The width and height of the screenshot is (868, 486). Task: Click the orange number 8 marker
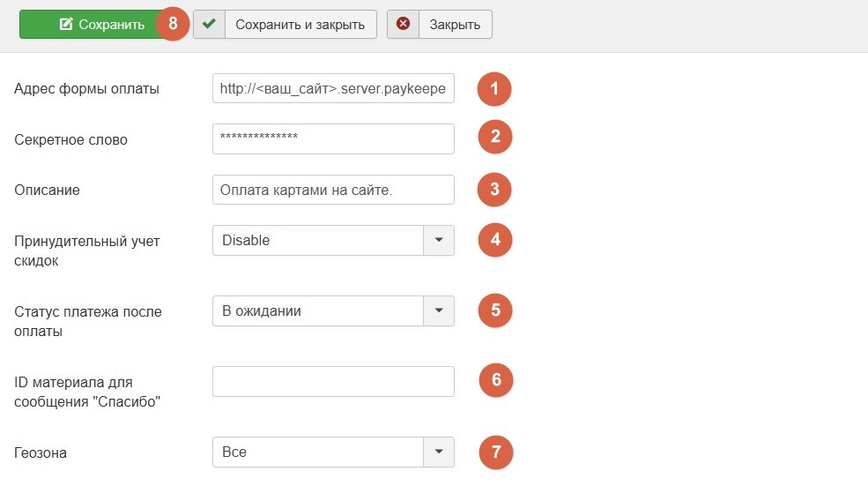click(173, 24)
